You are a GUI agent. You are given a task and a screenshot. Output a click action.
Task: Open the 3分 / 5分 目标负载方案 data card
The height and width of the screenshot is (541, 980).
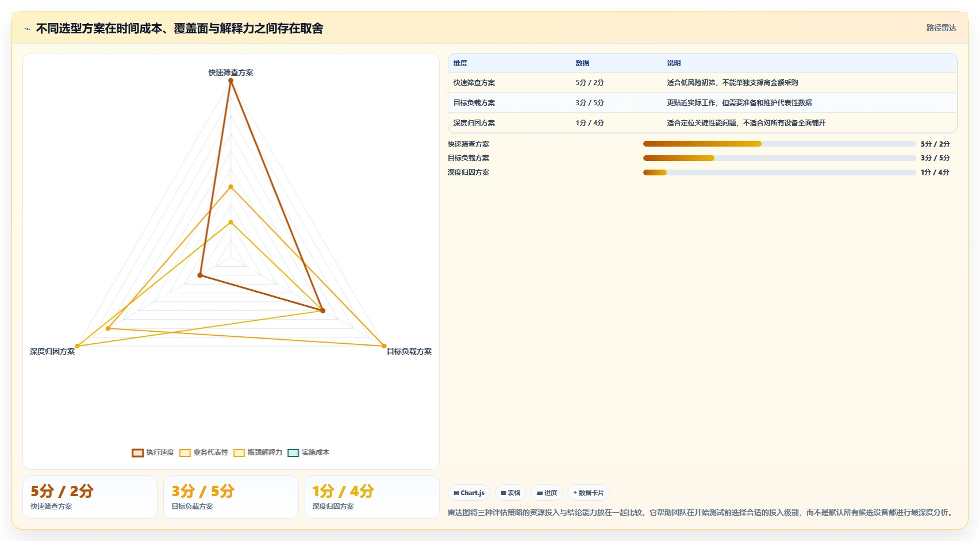[231, 497]
